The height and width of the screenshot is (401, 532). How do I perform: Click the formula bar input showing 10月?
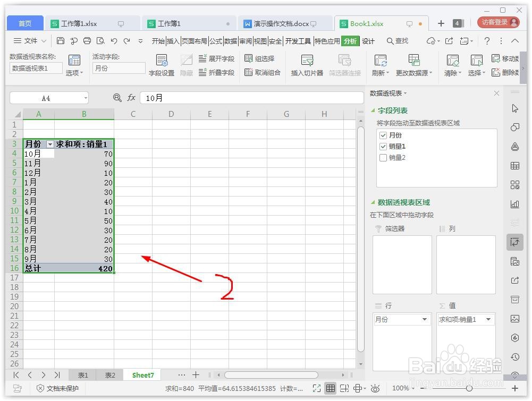[x=251, y=98]
